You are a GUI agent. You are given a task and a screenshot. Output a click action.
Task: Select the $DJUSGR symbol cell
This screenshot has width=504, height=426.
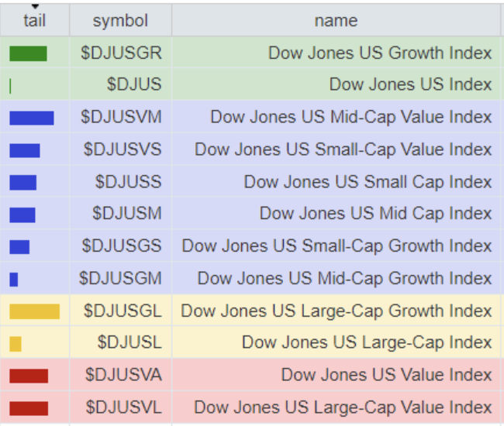pyautogui.click(x=122, y=53)
